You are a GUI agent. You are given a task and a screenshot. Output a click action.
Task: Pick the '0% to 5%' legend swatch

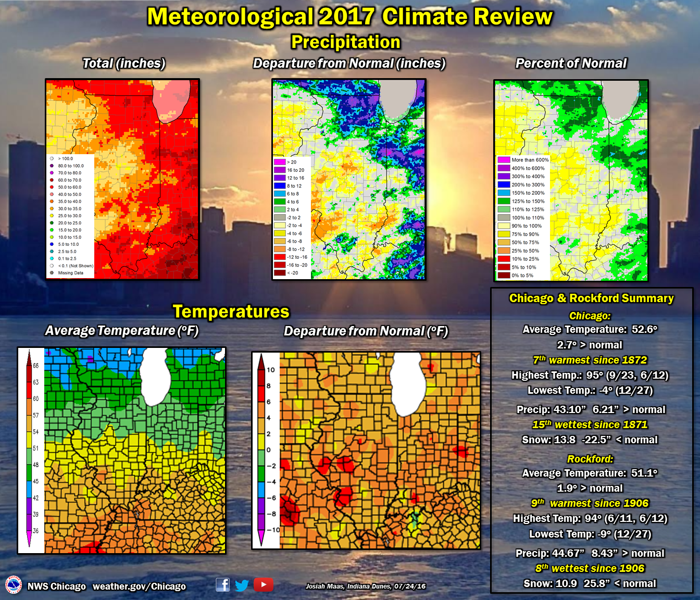(x=504, y=276)
